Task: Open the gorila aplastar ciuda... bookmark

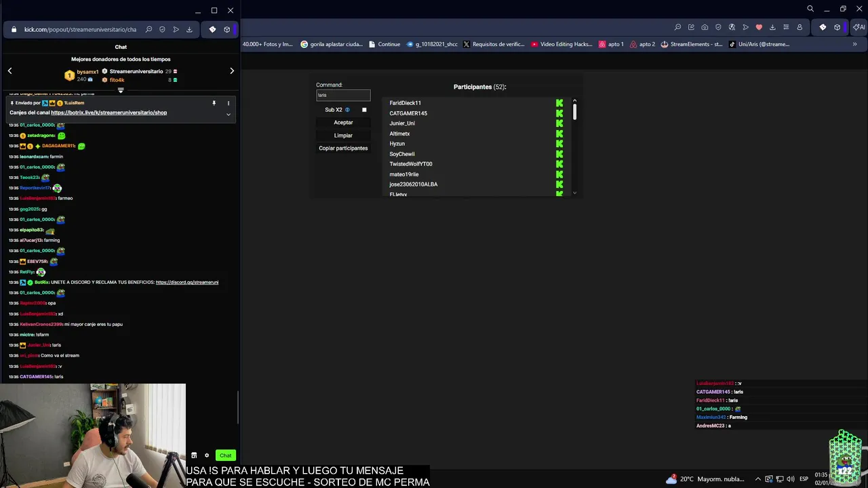Action: (x=332, y=44)
